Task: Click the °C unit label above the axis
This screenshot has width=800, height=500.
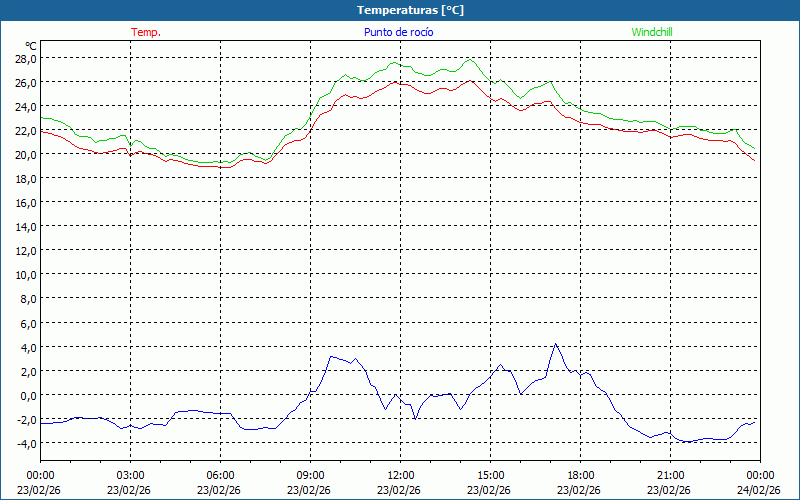Action: 31,45
